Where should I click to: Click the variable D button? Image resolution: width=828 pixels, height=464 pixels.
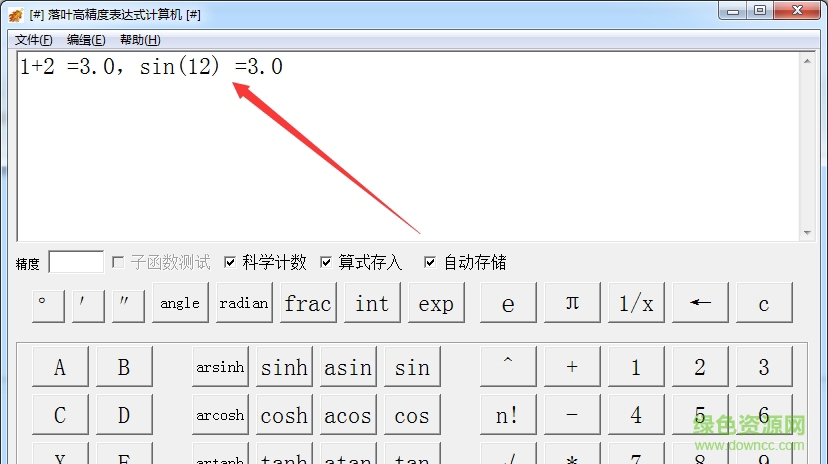click(124, 415)
